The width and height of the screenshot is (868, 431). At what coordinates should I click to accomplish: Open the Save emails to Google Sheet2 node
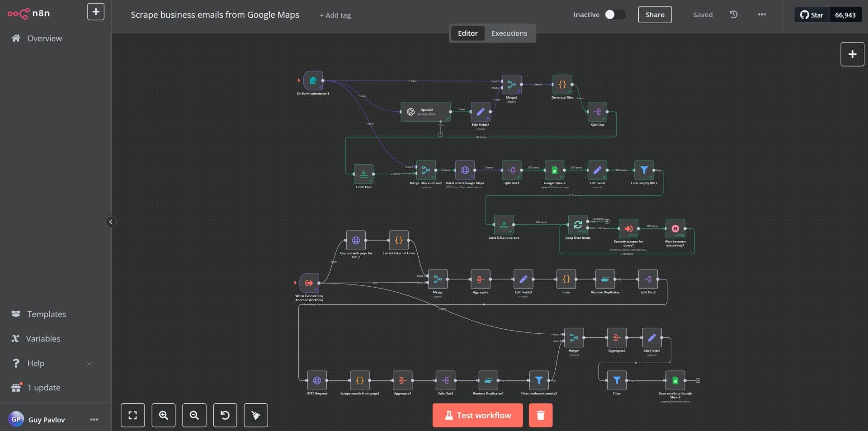click(675, 380)
